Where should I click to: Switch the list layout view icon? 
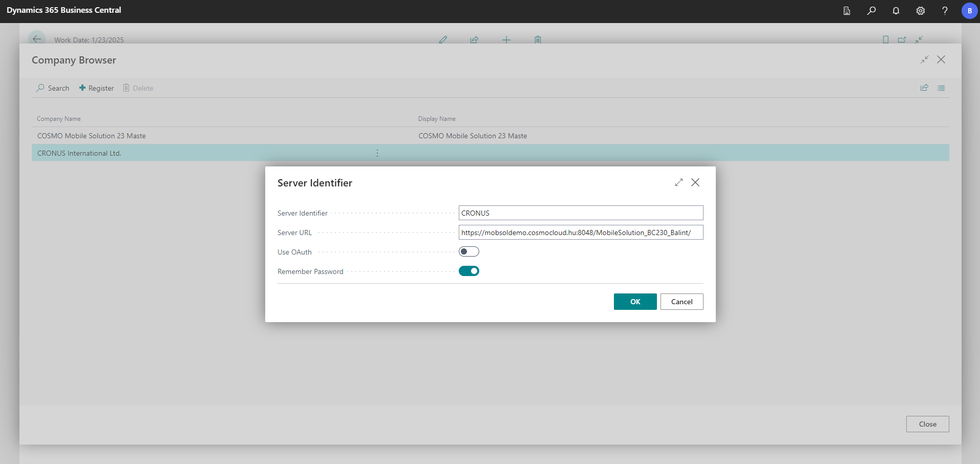click(x=942, y=88)
